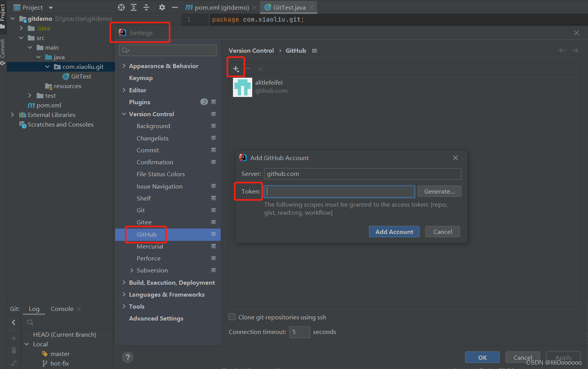Image resolution: width=588 pixels, height=369 pixels.
Task: Click the Token input field
Action: click(x=339, y=191)
